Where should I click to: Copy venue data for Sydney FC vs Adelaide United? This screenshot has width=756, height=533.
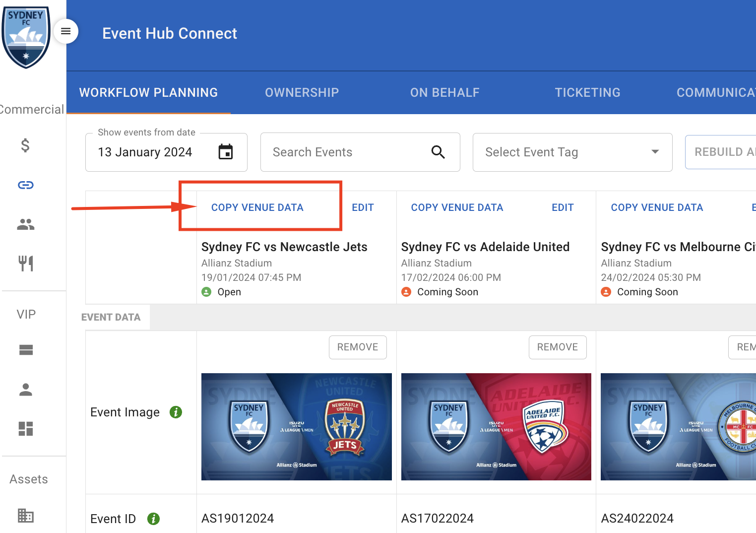click(457, 207)
